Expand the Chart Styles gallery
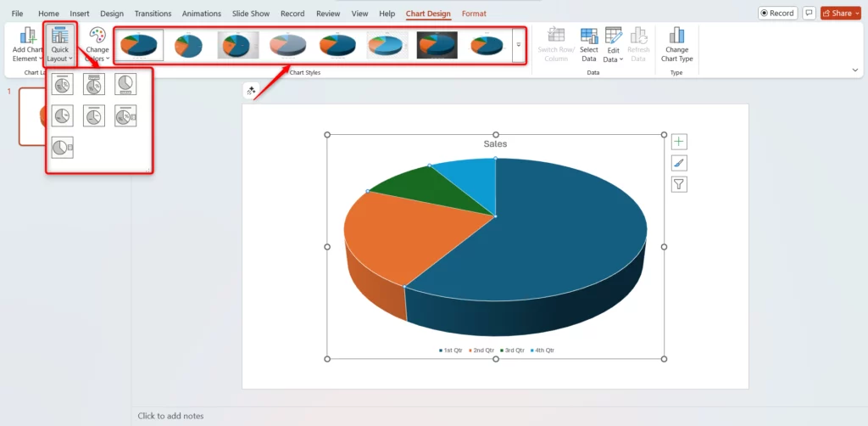The image size is (868, 426). [518, 45]
